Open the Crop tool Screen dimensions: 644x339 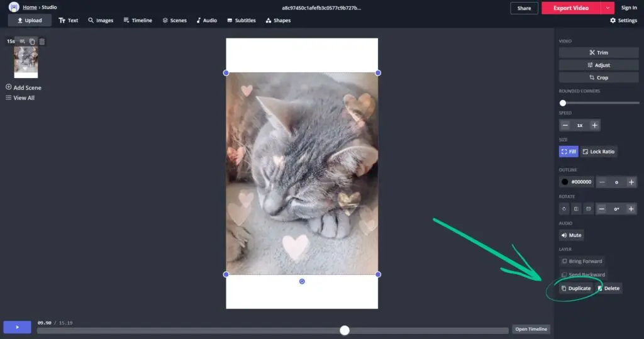[x=598, y=78]
